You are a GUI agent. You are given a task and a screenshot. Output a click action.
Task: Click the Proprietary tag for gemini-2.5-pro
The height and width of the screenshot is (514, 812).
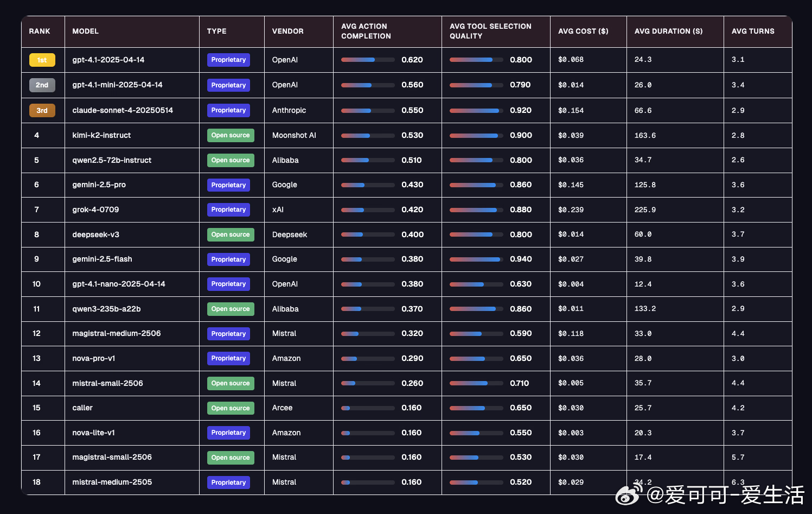pos(228,185)
